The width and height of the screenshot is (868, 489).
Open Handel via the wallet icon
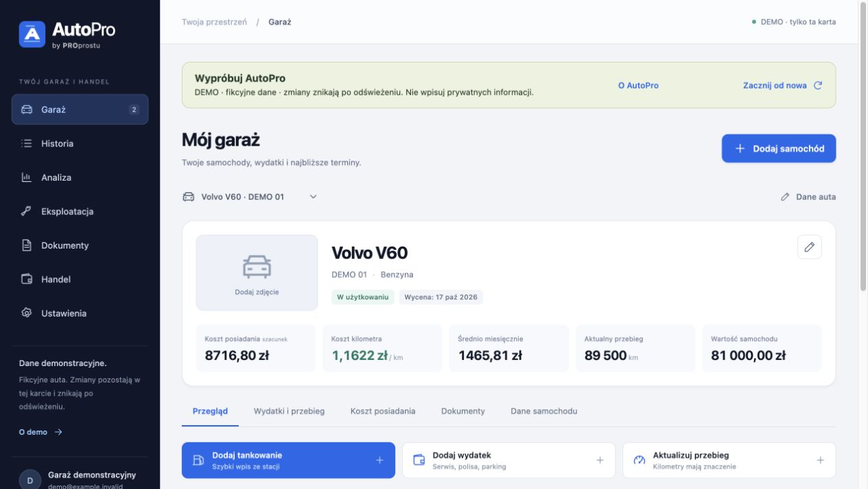27,280
